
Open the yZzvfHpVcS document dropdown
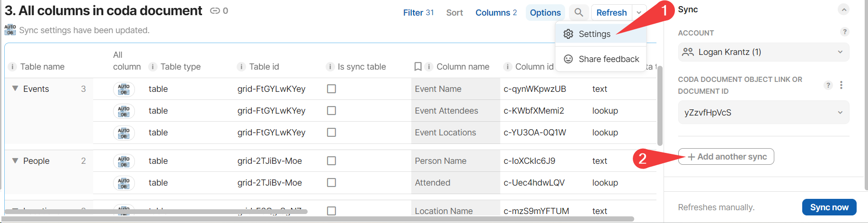point(763,113)
